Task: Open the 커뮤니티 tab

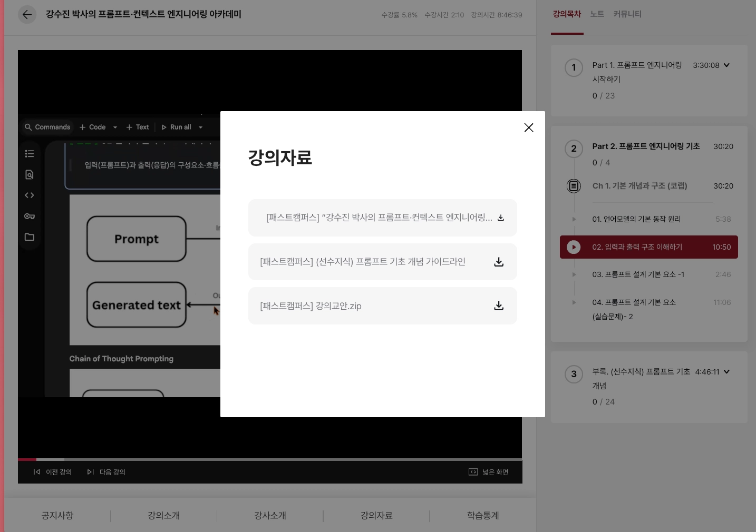Action: [x=627, y=14]
